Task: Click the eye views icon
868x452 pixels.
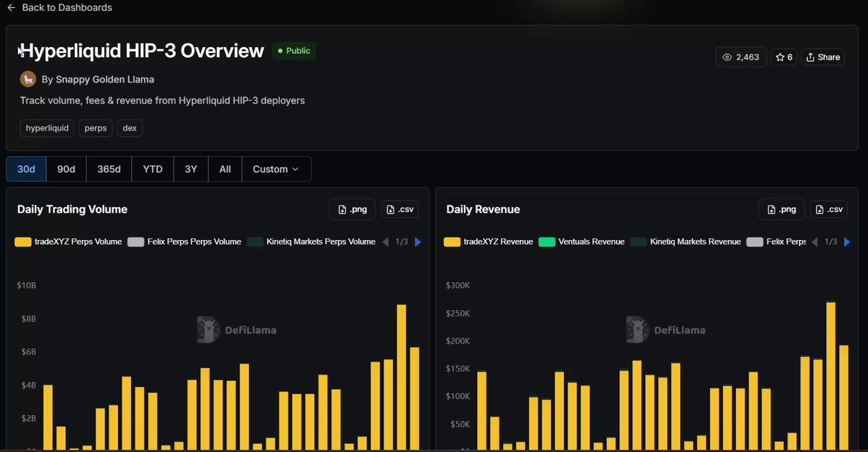Action: (728, 57)
